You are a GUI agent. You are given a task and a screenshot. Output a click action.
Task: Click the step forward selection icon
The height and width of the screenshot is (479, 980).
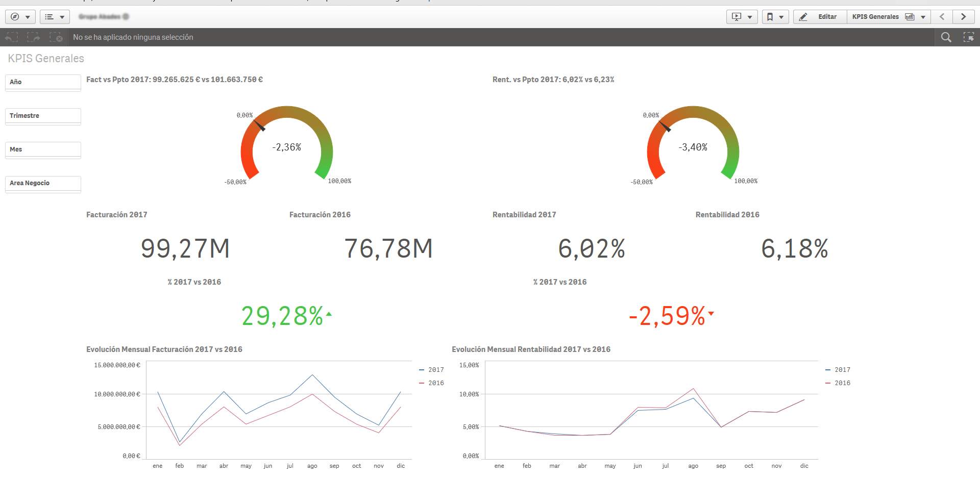[34, 37]
